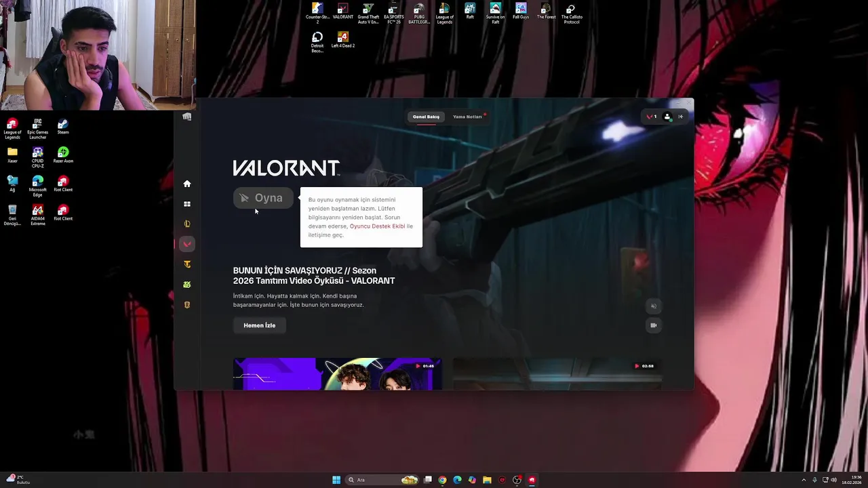Open the Windows Start menu

(336, 480)
